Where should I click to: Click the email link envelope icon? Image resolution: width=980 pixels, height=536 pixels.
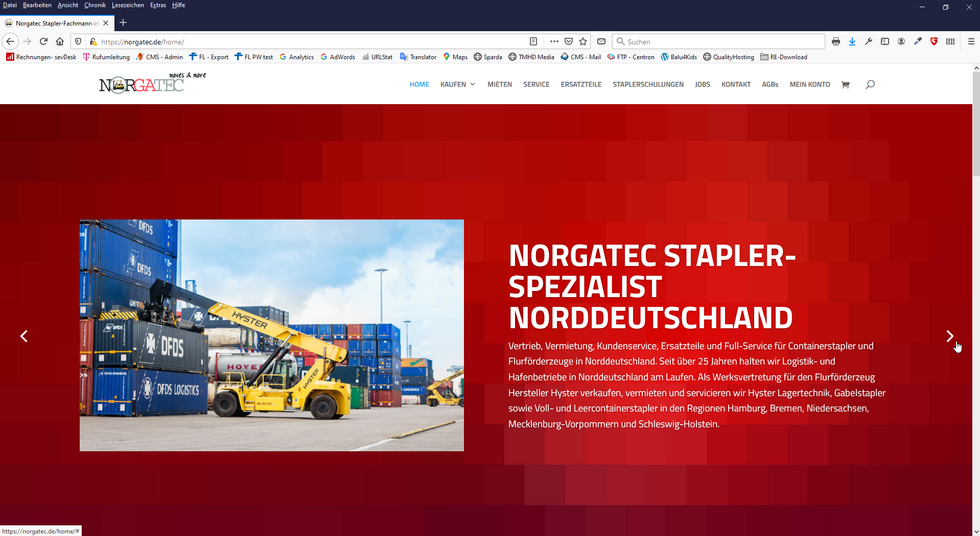coord(601,41)
